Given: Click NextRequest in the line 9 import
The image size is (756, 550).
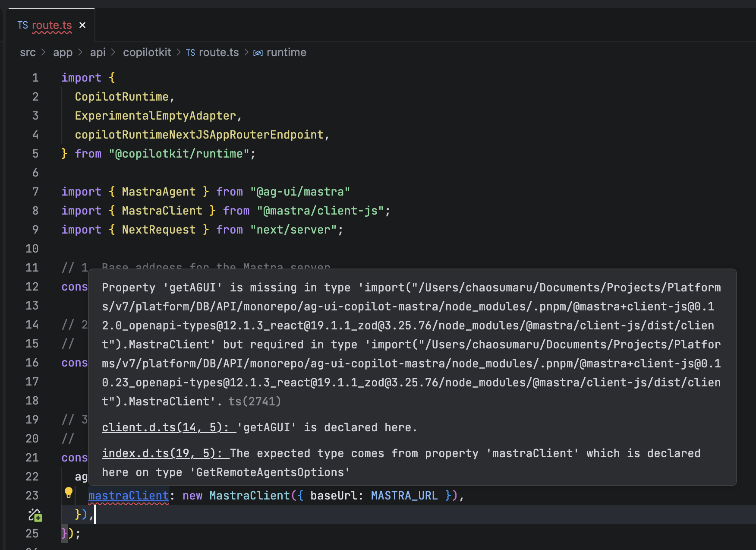Looking at the screenshot, I should [158, 230].
